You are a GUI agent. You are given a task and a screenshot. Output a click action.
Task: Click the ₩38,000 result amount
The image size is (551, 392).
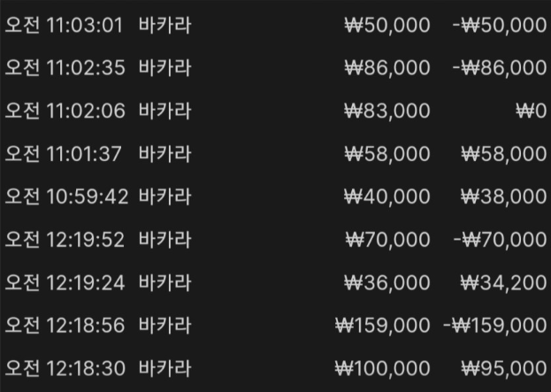coord(503,196)
